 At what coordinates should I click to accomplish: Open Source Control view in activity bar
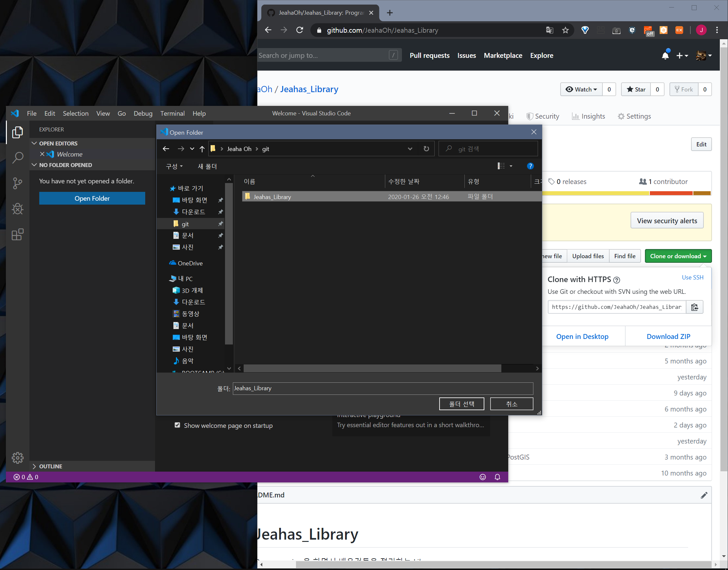tap(17, 183)
